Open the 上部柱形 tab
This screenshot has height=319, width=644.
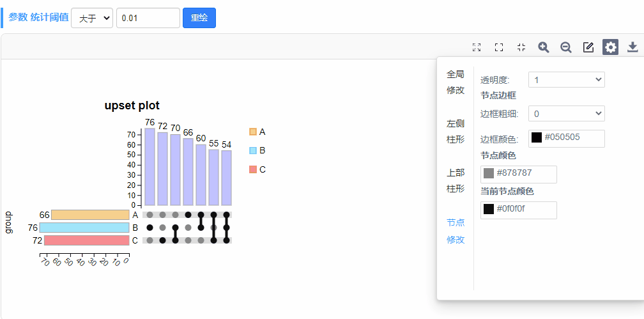456,180
